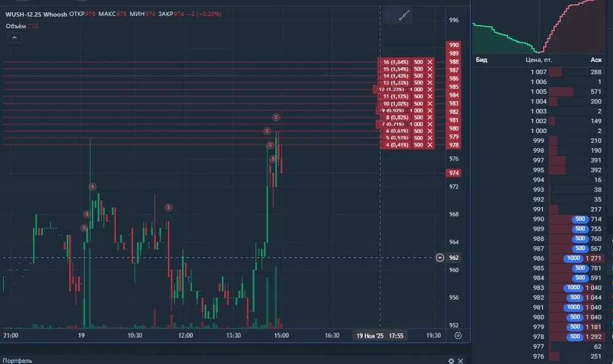Image resolution: width=613 pixels, height=364 pixels.
Task: Click the Бид column header
Action: point(482,60)
